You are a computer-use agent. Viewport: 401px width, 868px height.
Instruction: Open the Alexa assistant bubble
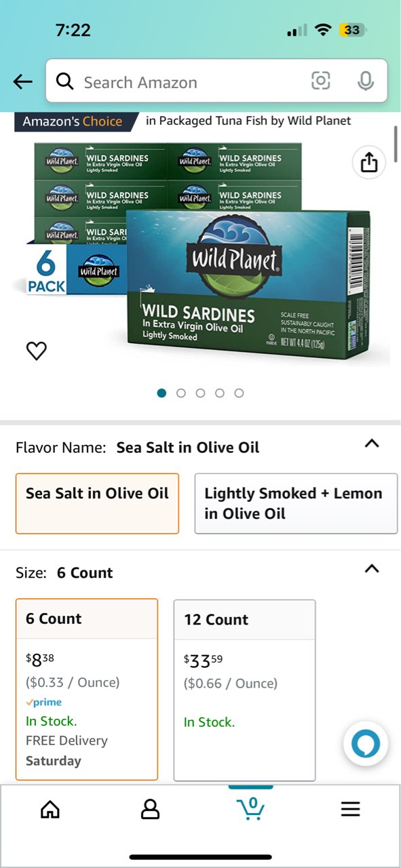pos(366,744)
